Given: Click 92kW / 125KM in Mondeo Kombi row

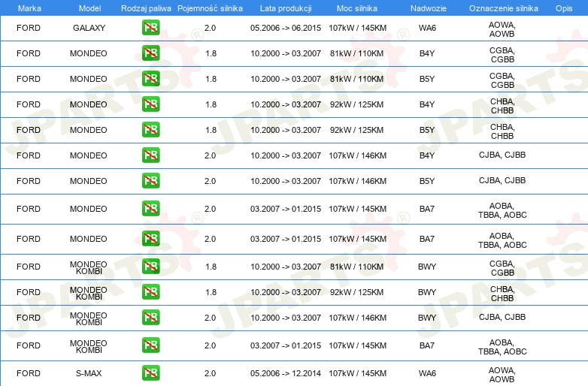Looking at the screenshot, I should point(356,292).
